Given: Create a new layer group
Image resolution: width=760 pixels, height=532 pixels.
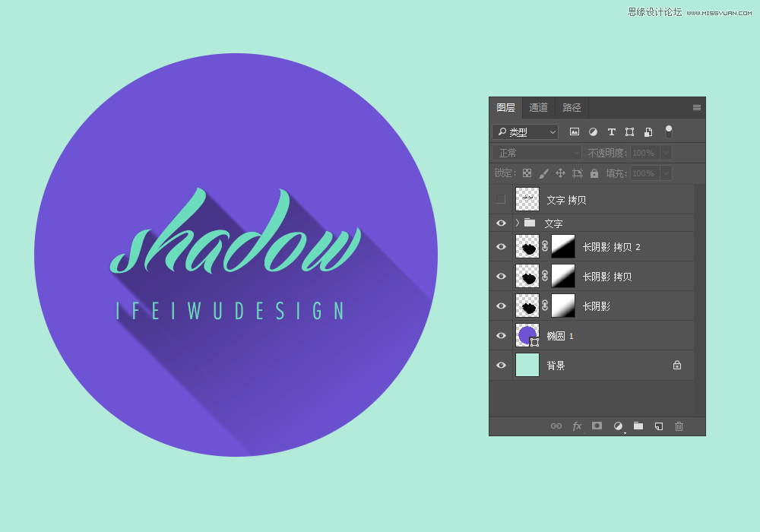Looking at the screenshot, I should coord(638,426).
